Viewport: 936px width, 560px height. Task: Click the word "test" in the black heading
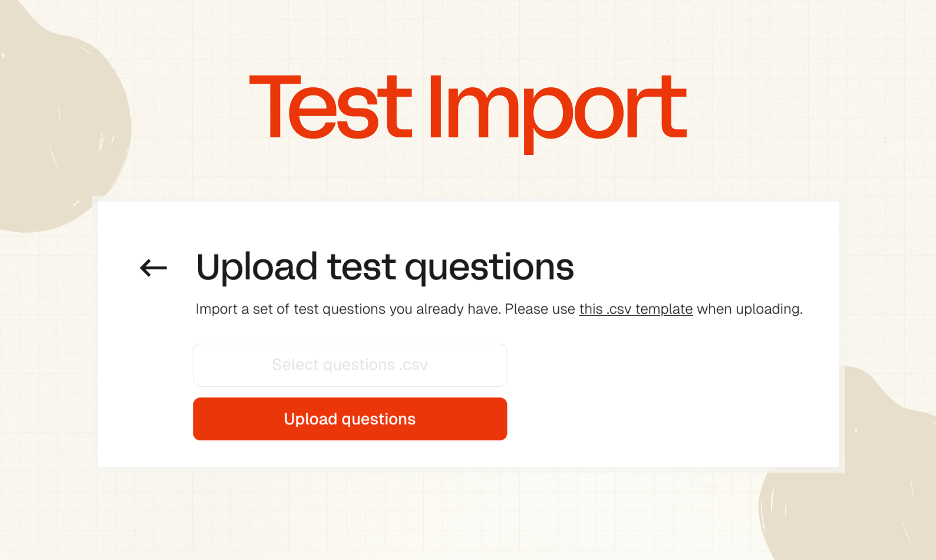(361, 267)
